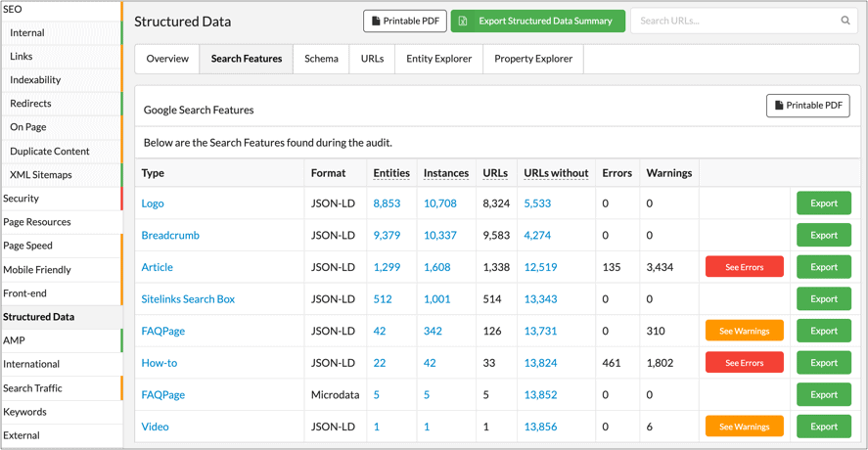Viewport: 868px width, 450px height.
Task: See errors for the How-to row
Action: [744, 363]
